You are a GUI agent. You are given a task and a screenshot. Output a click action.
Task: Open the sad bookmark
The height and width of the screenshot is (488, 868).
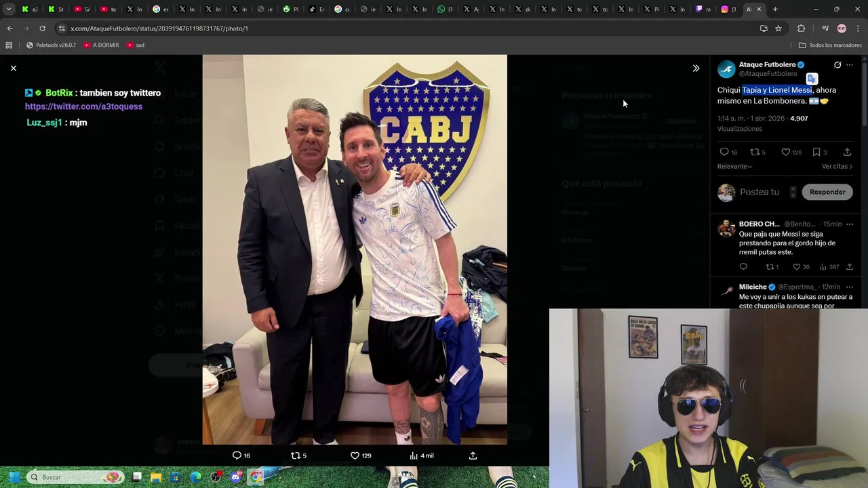click(136, 45)
